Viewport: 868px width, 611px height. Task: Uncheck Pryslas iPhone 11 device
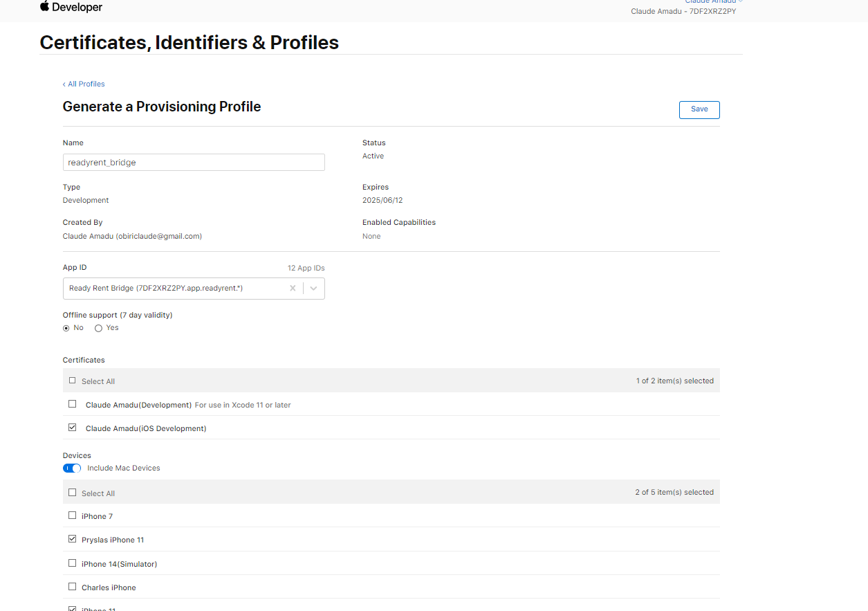pos(73,539)
